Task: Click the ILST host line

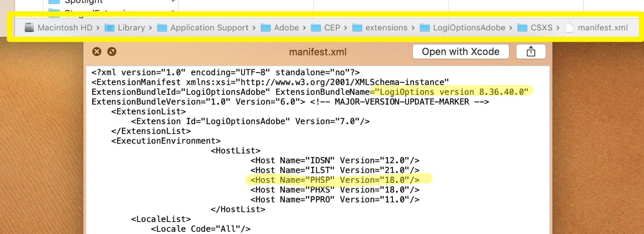Action: coord(335,170)
